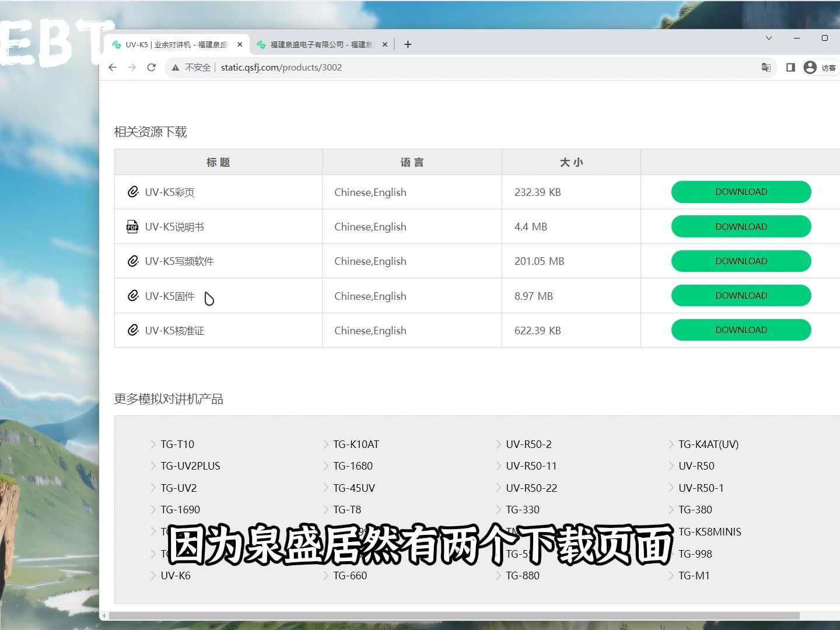
Task: Open a new browser tab
Action: [408, 44]
